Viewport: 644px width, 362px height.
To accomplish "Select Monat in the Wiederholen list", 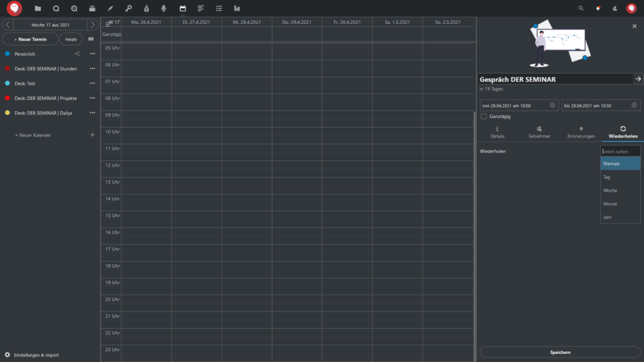I will point(610,204).
